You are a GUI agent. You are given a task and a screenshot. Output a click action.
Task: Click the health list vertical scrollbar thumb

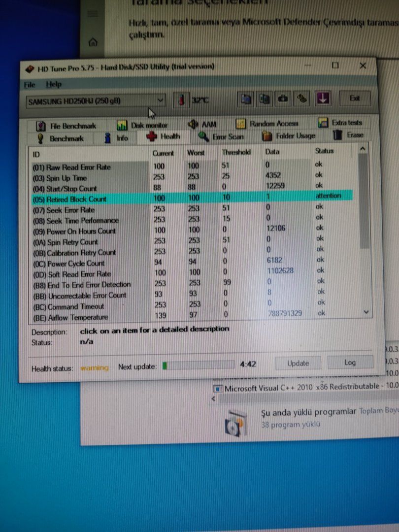coord(364,201)
